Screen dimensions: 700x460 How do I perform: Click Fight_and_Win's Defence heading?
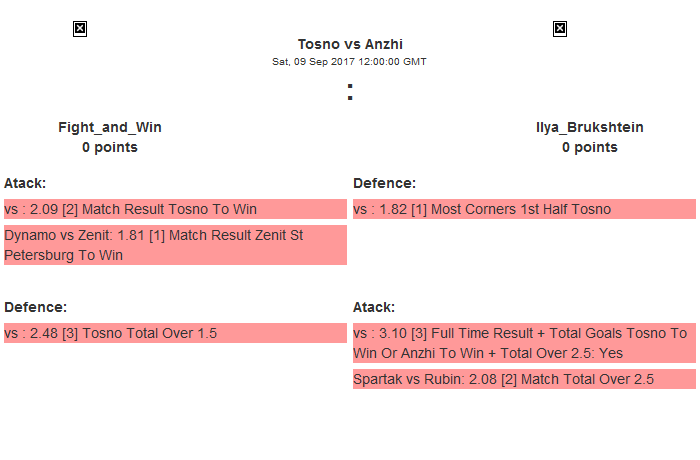coord(35,307)
